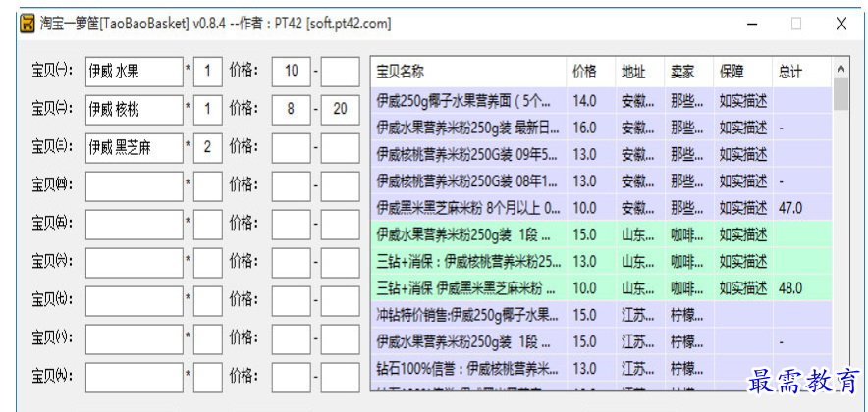Image resolution: width=868 pixels, height=412 pixels.
Task: Select row 伊威核桃营养米粉250G装 09年5
Action: tap(602, 154)
